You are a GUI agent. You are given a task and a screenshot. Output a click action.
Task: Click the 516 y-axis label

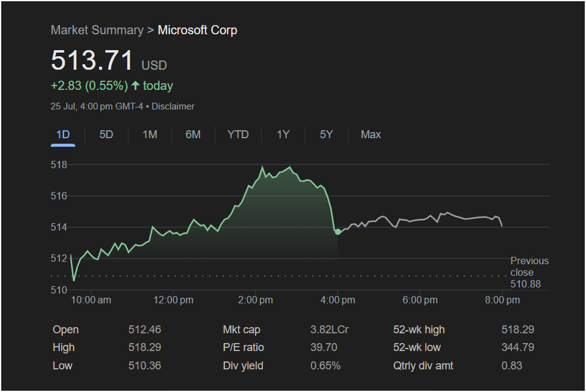pyautogui.click(x=59, y=196)
